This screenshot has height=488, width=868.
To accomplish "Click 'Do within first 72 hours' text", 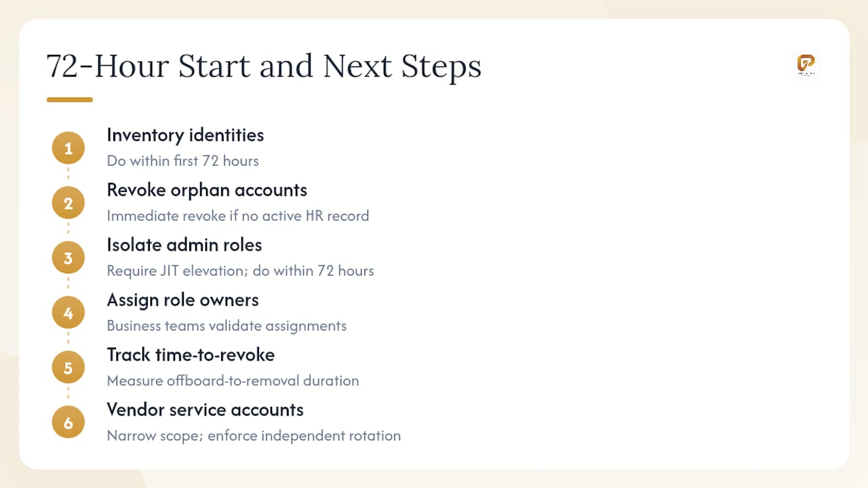I will [183, 161].
